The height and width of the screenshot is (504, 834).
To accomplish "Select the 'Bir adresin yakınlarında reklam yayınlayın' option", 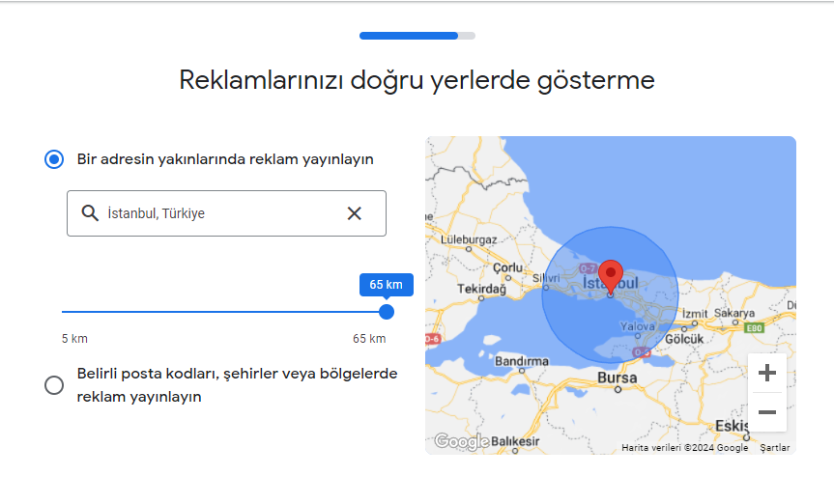I will [54, 159].
